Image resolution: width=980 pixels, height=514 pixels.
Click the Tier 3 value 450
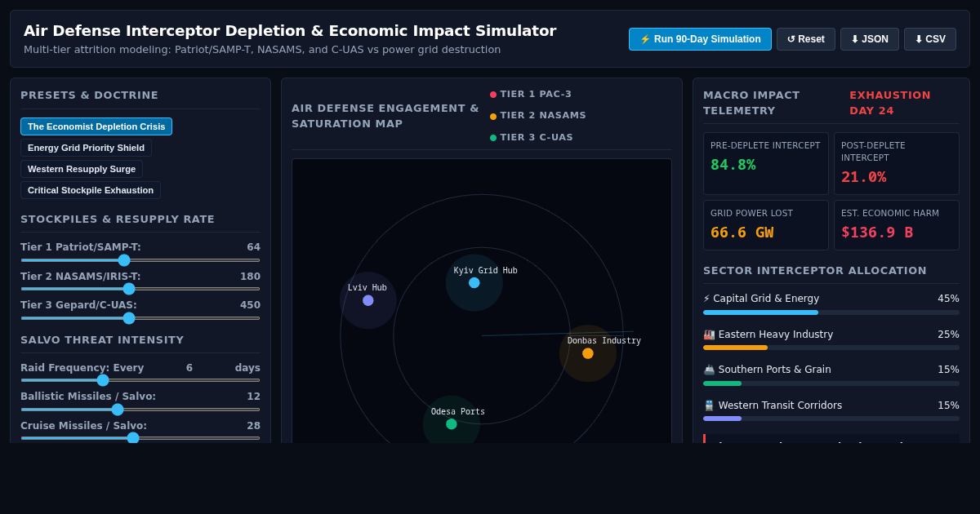(250, 305)
